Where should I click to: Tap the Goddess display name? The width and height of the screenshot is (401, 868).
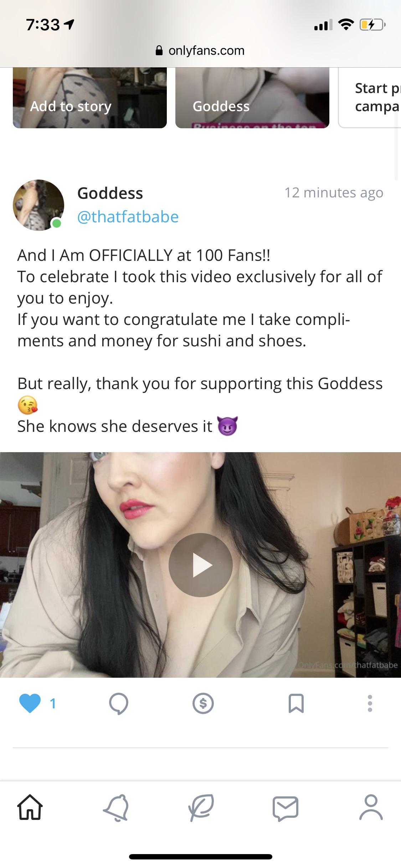coord(110,193)
